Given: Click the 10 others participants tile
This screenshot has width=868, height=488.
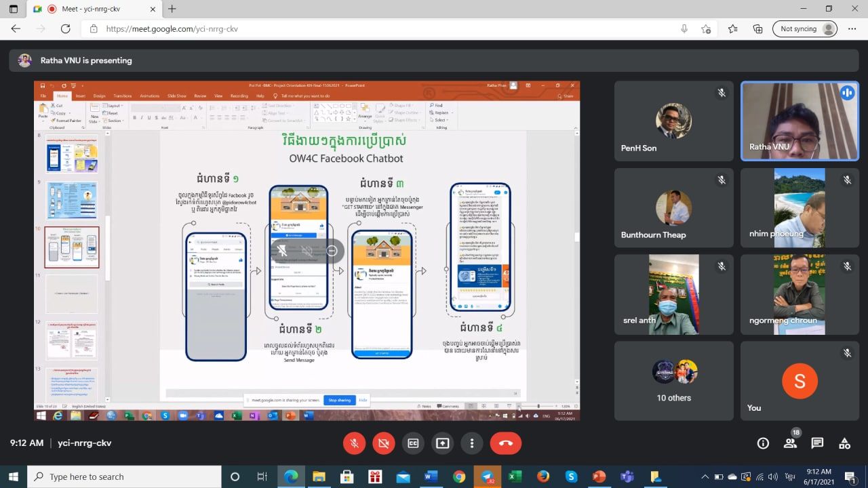Looking at the screenshot, I should pyautogui.click(x=673, y=381).
